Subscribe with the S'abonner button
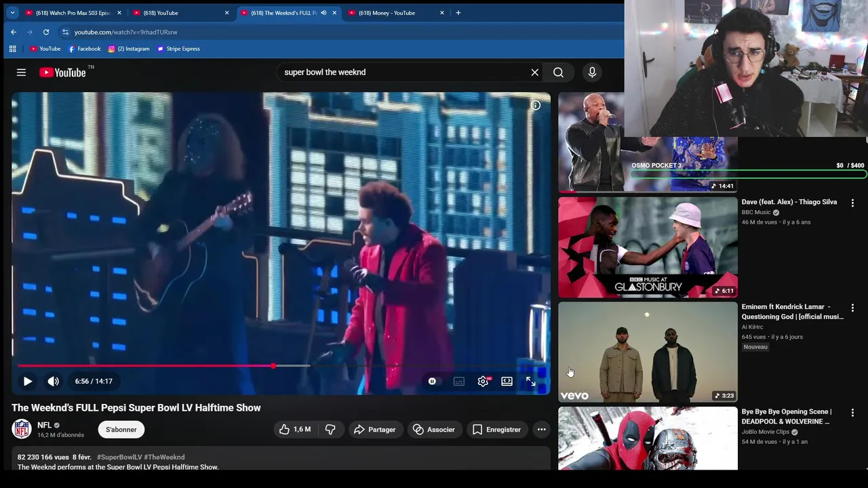 121,430
